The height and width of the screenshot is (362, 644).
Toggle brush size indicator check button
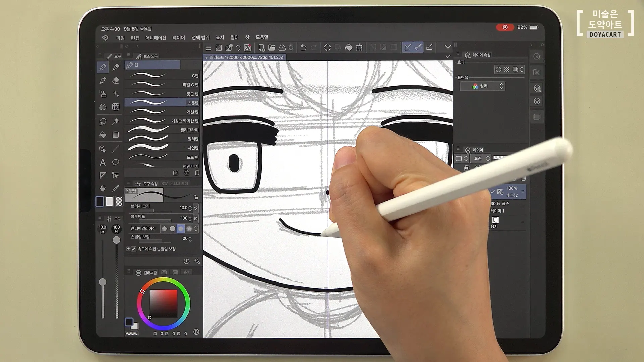(196, 208)
